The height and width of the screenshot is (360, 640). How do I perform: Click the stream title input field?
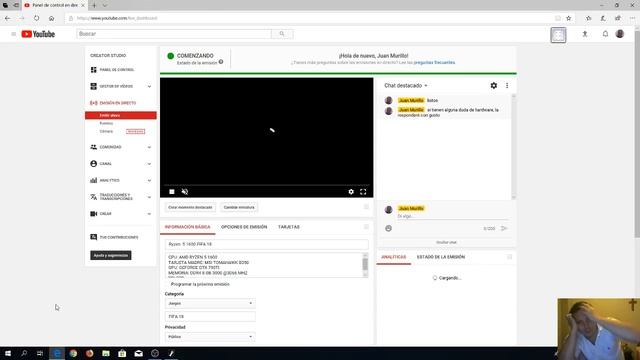coord(267,244)
